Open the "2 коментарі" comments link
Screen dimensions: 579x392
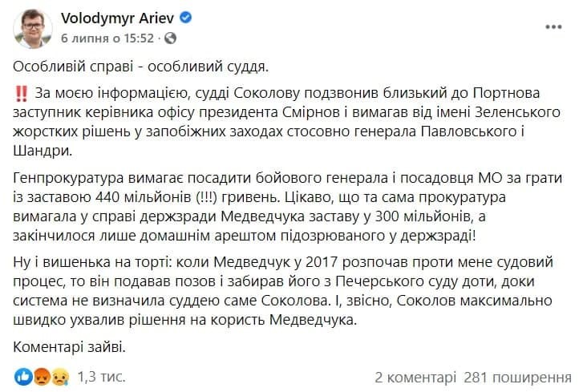pyautogui.click(x=415, y=377)
